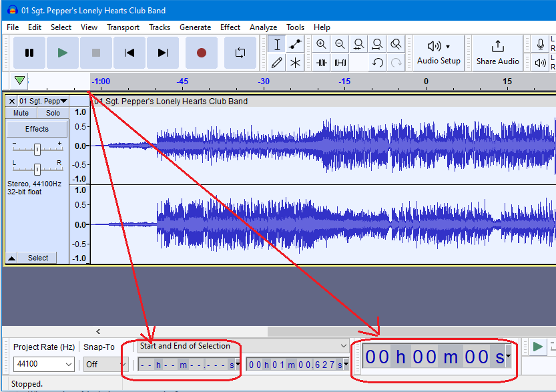
Task: Click selection end time 00h01m00.627s field
Action: coord(295,365)
